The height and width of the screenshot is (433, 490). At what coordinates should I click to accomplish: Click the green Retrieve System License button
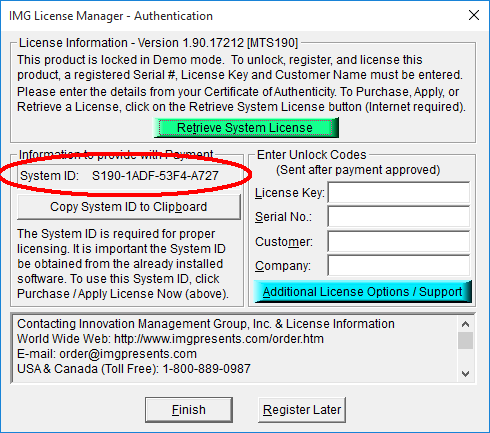click(246, 128)
